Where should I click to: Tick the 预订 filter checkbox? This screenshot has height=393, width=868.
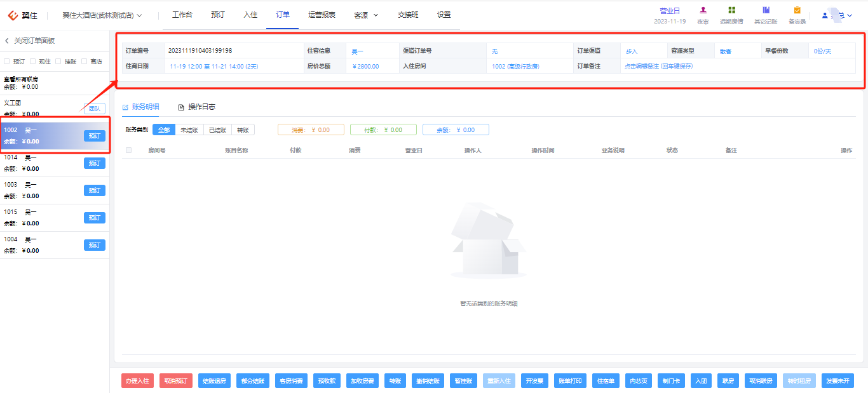(7, 62)
